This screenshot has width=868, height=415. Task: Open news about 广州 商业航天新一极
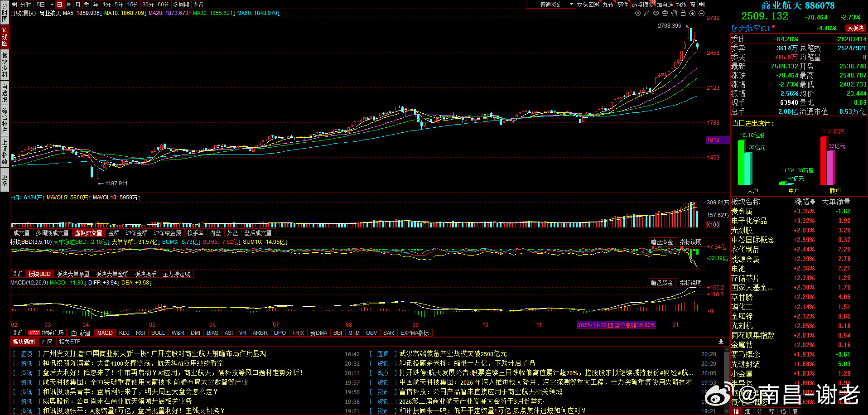click(154, 354)
